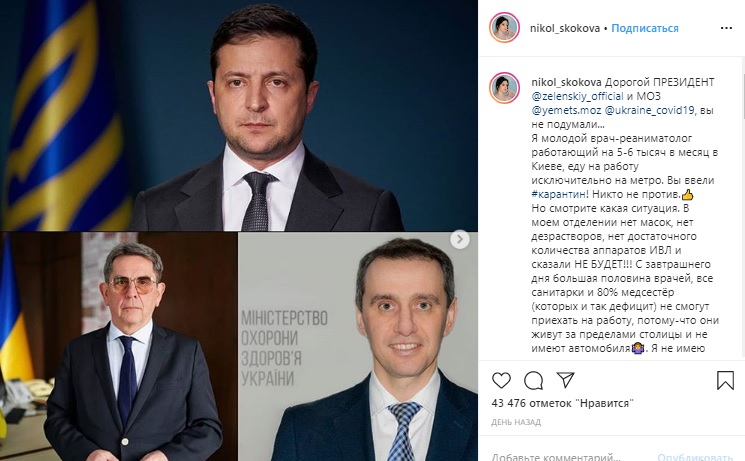The width and height of the screenshot is (745, 461).
Task: Open caption author avatar picture
Action: (x=504, y=88)
